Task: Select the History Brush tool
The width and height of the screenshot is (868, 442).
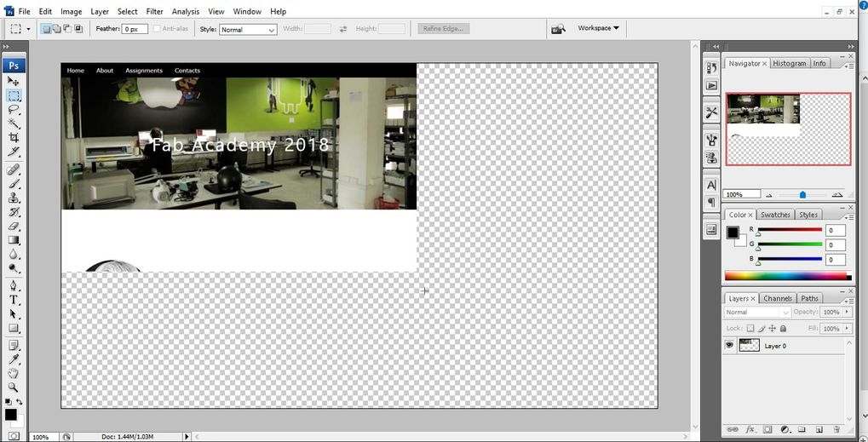Action: (x=14, y=212)
